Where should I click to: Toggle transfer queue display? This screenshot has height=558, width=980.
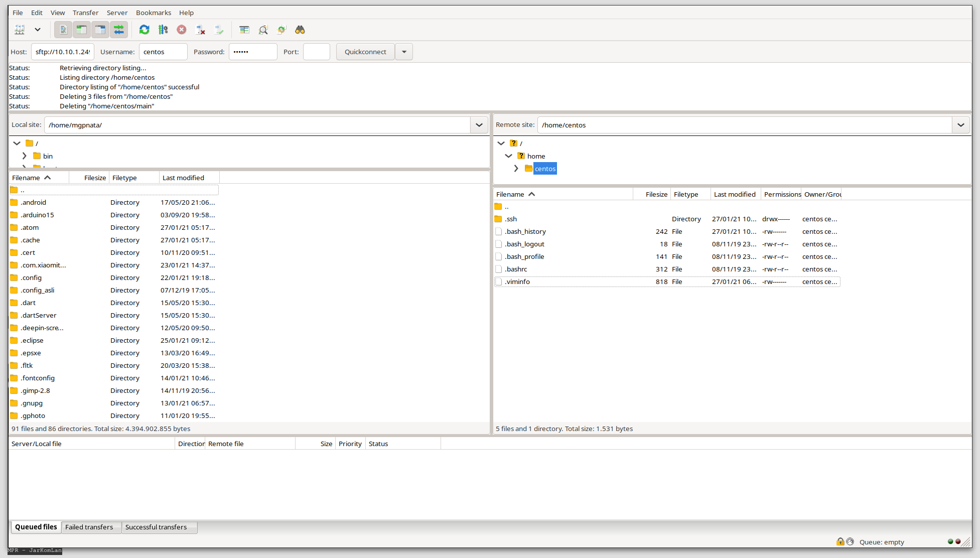click(119, 30)
